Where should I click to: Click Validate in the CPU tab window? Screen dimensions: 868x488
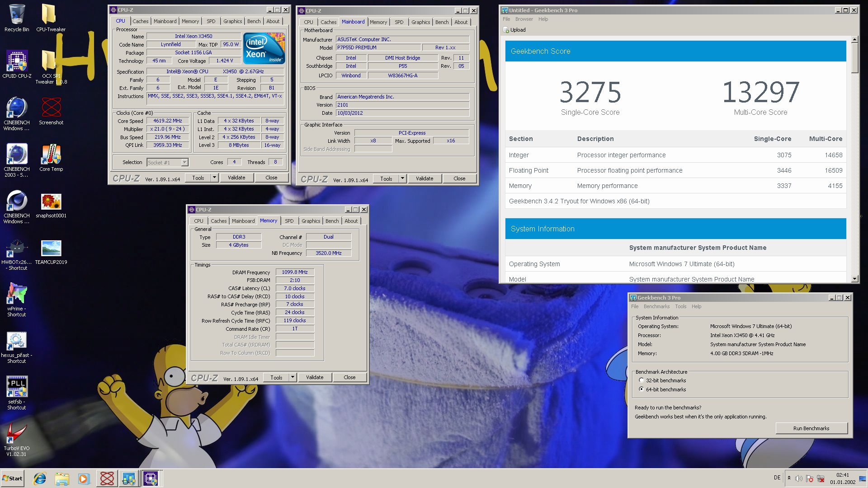pos(236,178)
